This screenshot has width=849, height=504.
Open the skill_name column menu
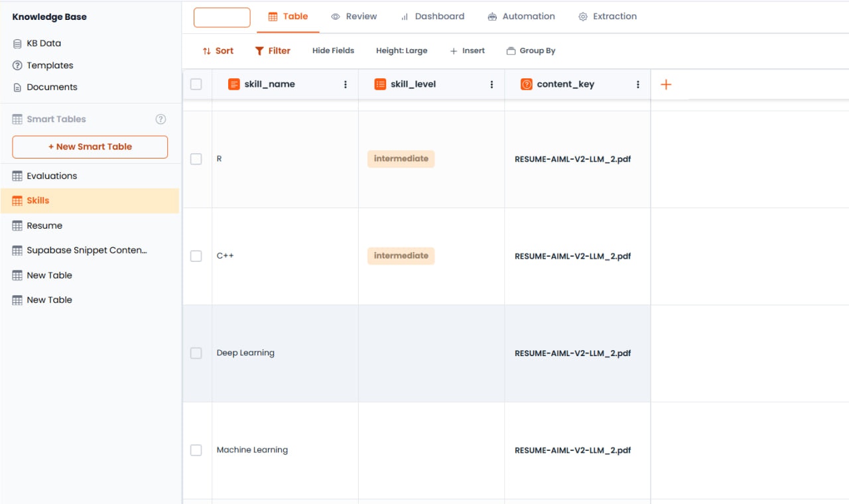pos(345,84)
